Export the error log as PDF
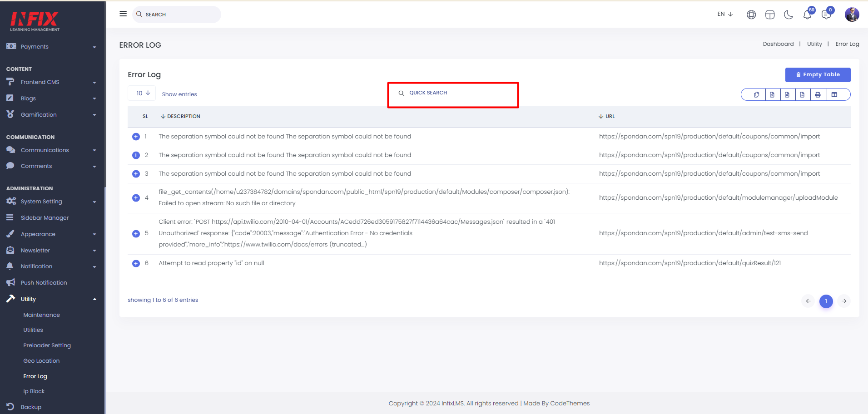The width and height of the screenshot is (868, 414). click(802, 94)
